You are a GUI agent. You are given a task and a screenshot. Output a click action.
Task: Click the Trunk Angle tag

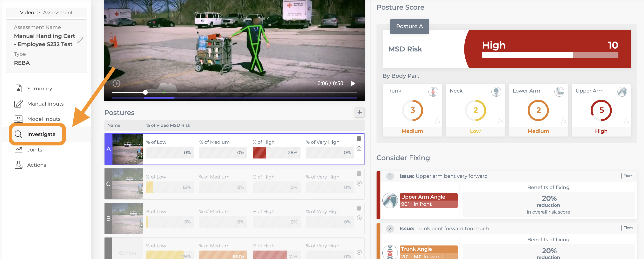[x=428, y=252]
